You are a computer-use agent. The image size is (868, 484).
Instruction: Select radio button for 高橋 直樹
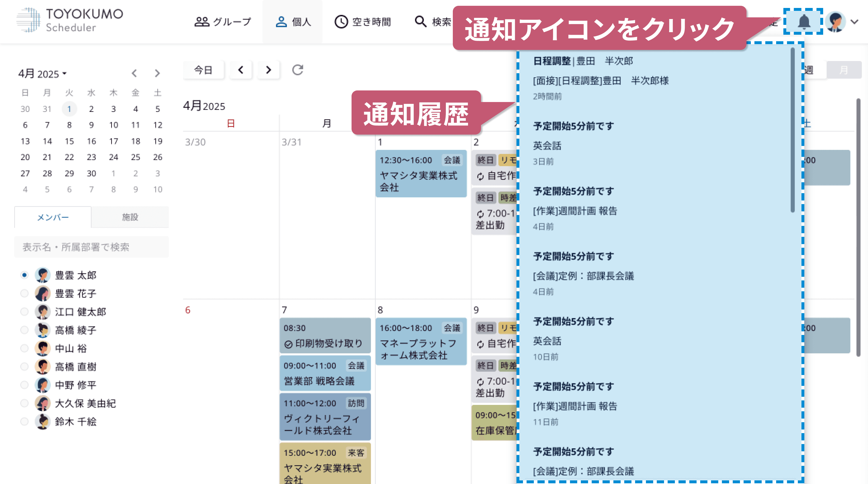(x=24, y=366)
